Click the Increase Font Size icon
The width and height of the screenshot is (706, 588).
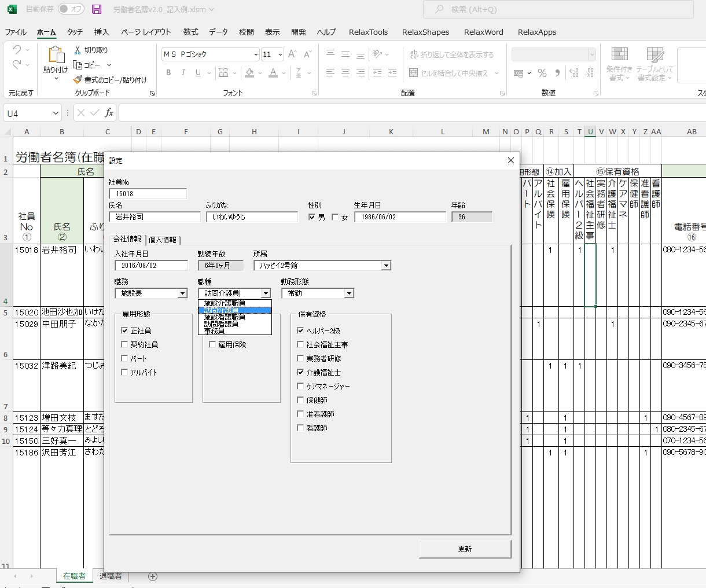tap(292, 54)
